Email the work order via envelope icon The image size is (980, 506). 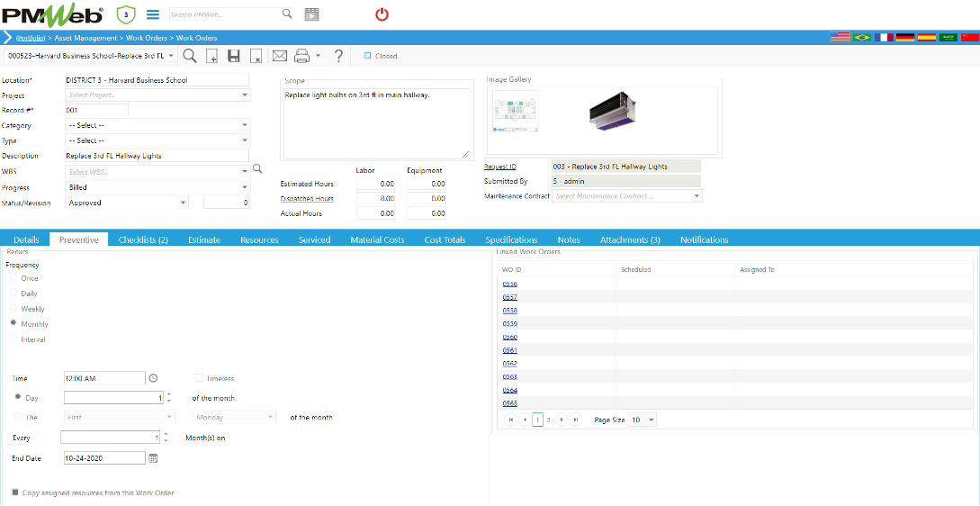point(279,57)
